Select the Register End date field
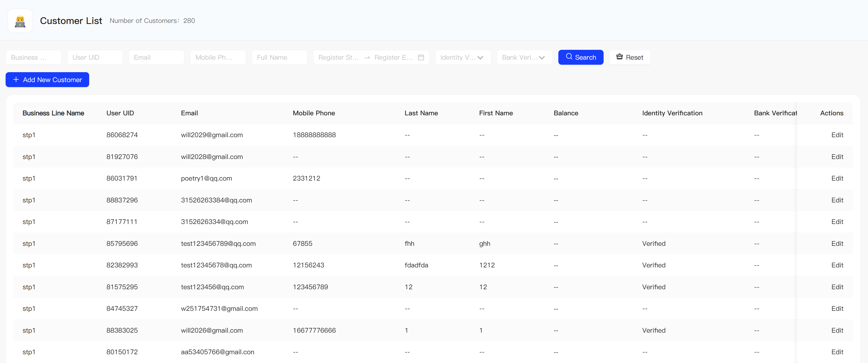Viewport: 868px width, 363px height. point(393,57)
